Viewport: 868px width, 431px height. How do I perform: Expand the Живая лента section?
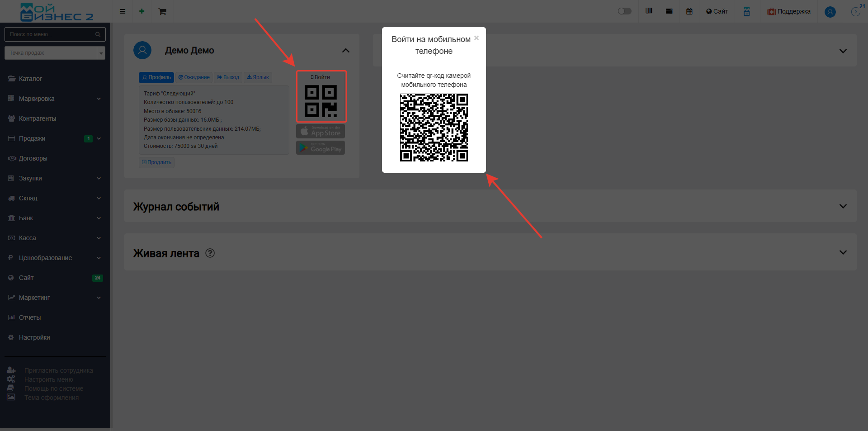point(843,252)
